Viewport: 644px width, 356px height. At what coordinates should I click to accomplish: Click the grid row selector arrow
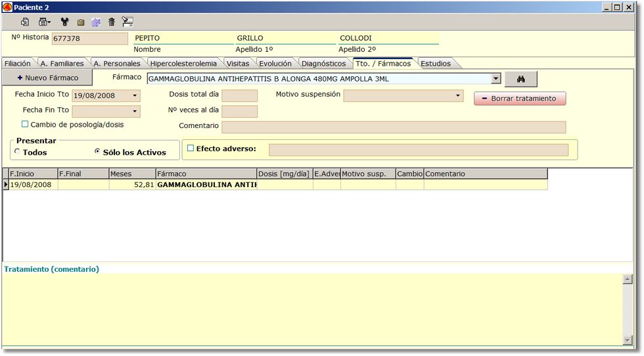tap(6, 185)
